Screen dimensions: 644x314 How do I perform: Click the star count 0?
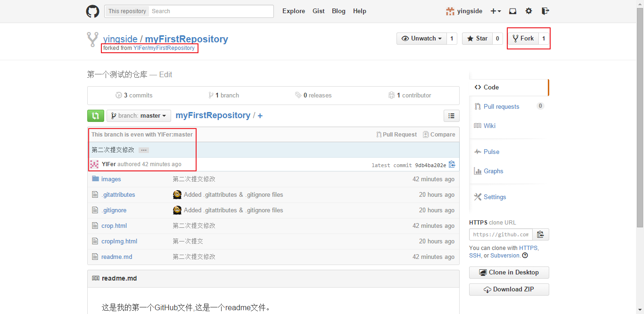pyautogui.click(x=497, y=39)
